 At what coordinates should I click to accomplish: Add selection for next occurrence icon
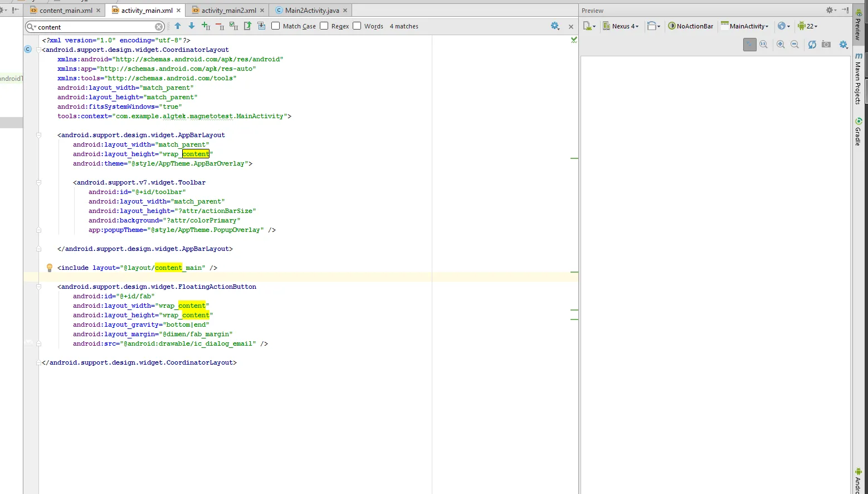(206, 26)
